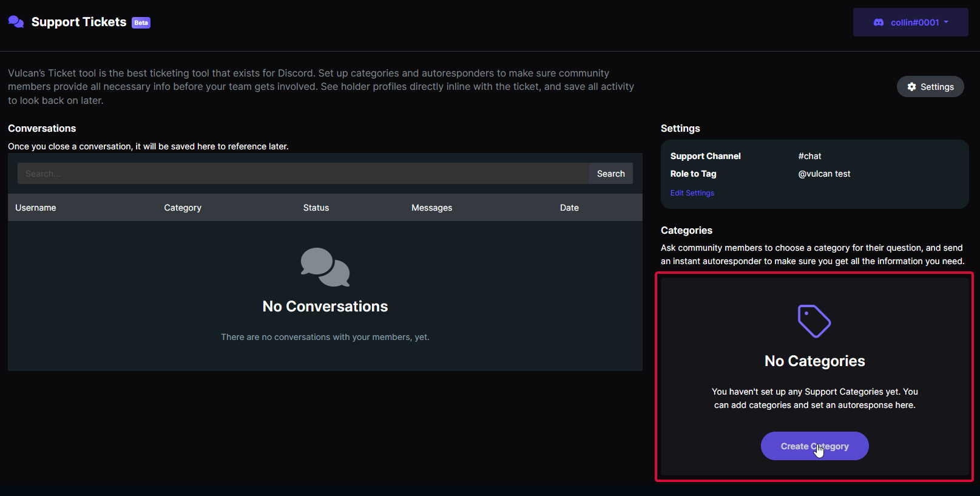Click the No Conversations heading text
Screen dimensions: 980x496
pos(325,307)
